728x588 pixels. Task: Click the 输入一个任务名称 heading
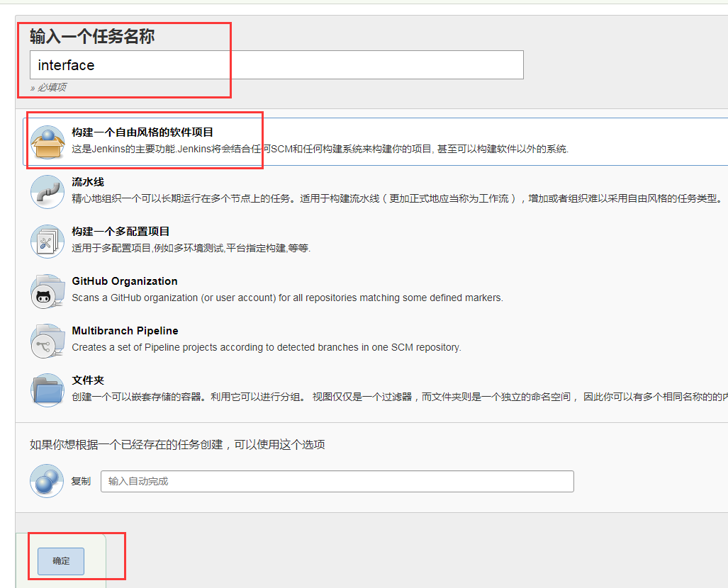pos(92,36)
